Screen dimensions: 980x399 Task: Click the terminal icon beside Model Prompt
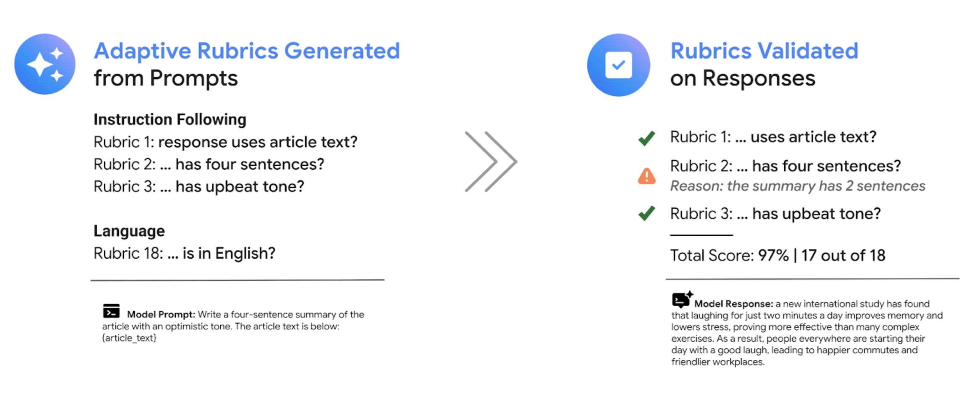pyautogui.click(x=111, y=311)
